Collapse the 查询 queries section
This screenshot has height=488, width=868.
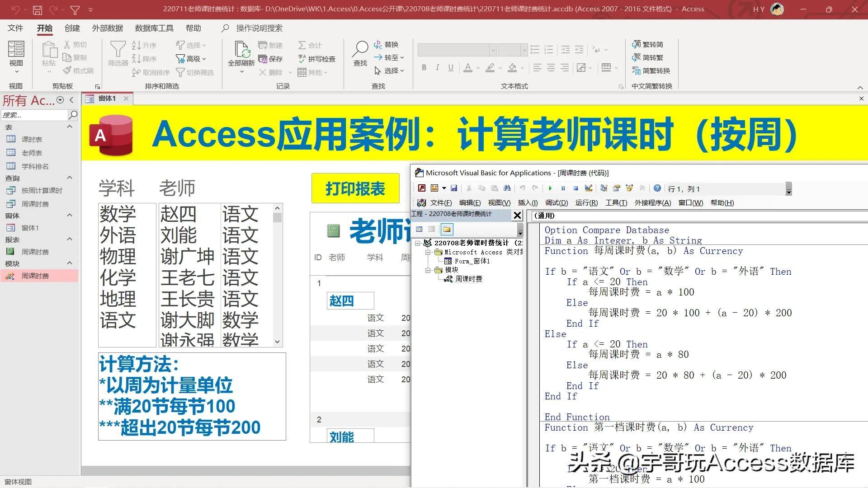[70, 178]
